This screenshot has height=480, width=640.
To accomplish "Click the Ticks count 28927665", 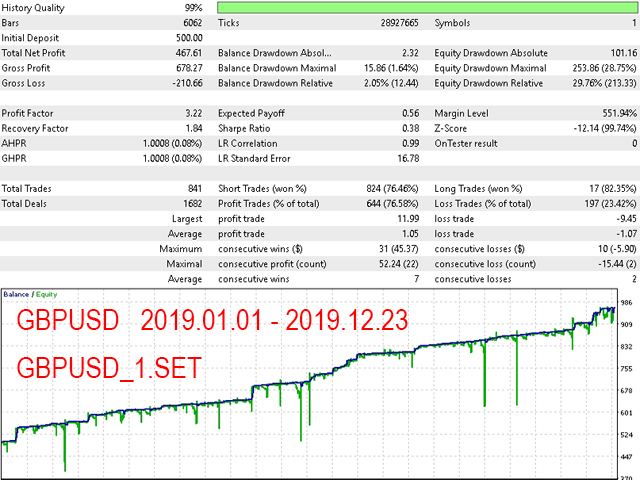I will click(400, 23).
